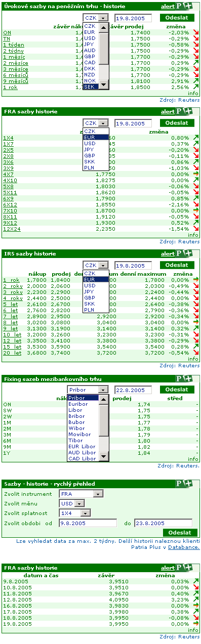Open the Zvolit instrument FRA dropdown
Image resolution: width=201 pixels, height=644 pixels.
pyautogui.click(x=81, y=494)
